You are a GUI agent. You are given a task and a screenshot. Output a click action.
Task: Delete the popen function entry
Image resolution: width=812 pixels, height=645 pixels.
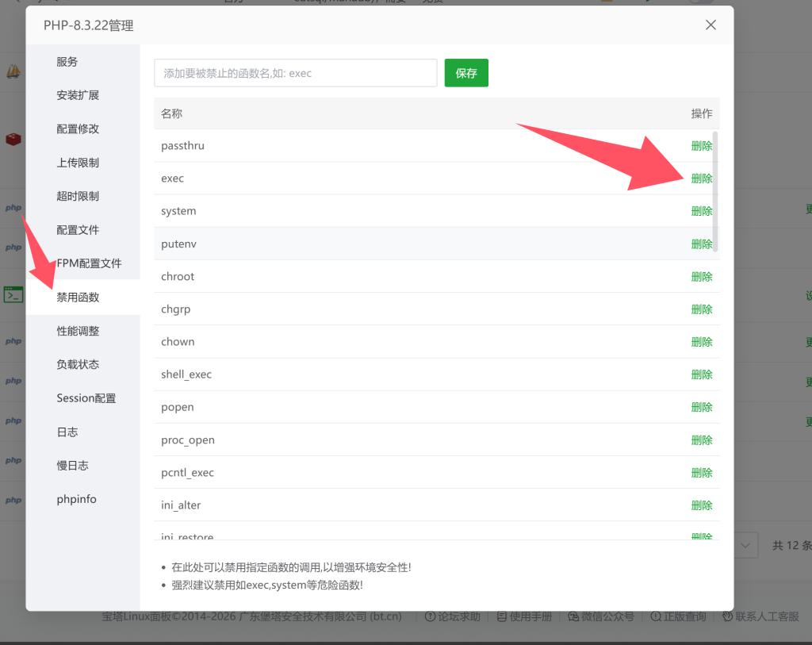[x=702, y=407]
